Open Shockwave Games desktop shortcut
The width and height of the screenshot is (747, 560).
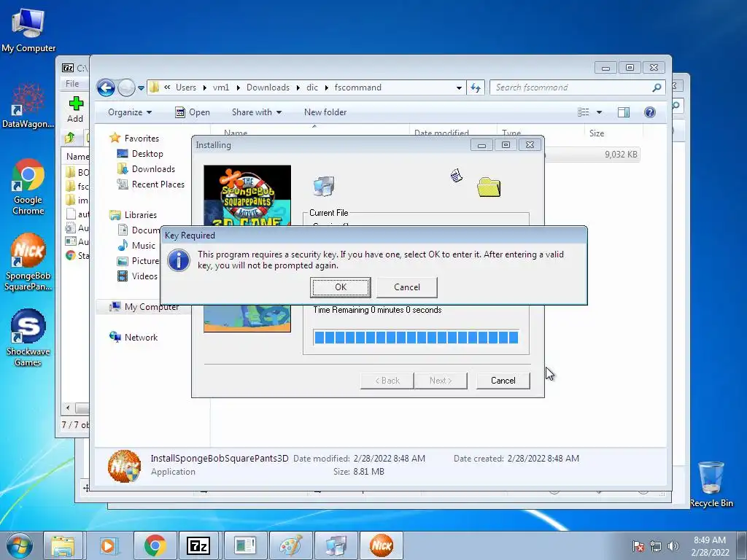click(28, 338)
